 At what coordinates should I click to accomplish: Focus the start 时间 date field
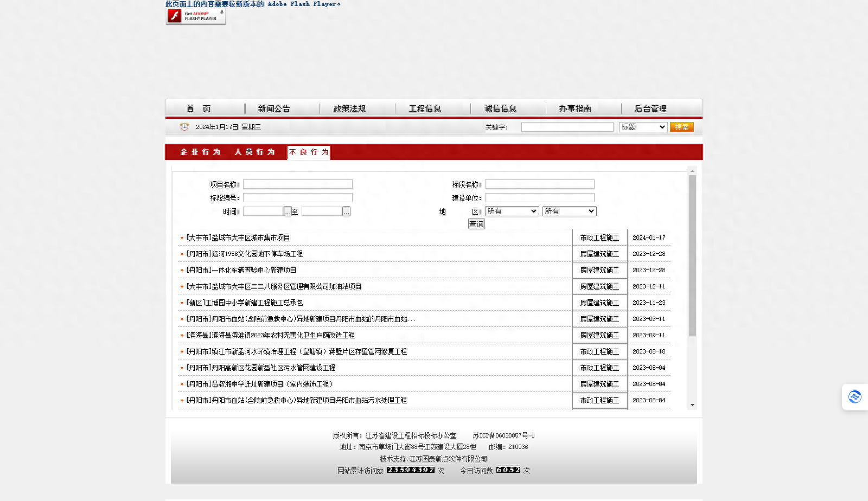pyautogui.click(x=264, y=211)
